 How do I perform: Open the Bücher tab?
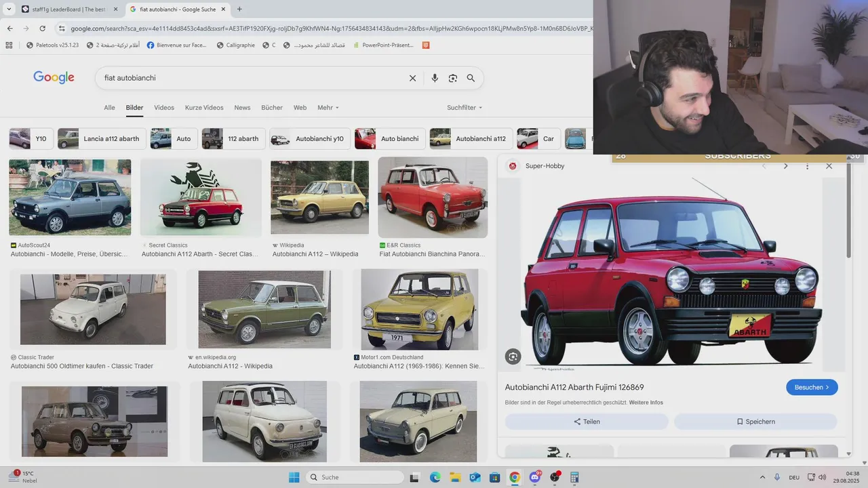click(272, 108)
